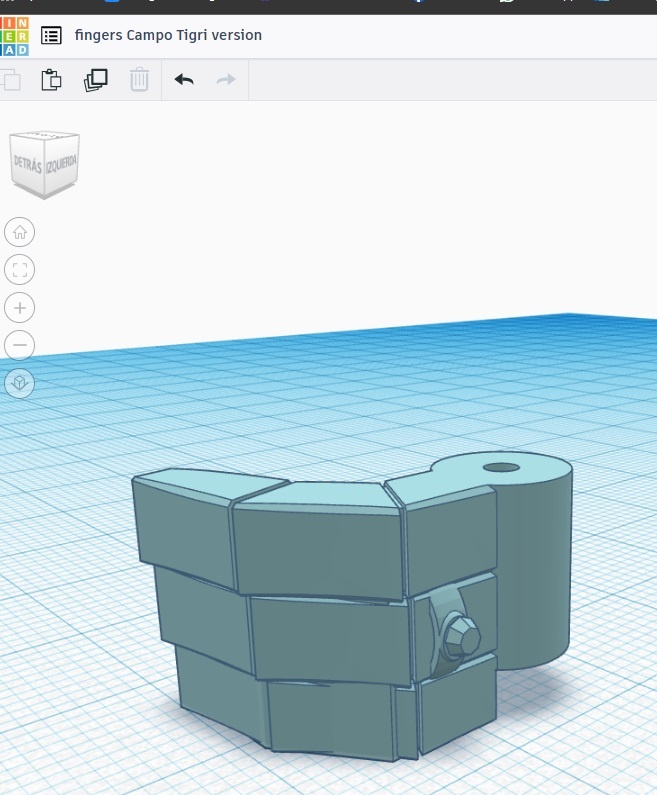Click the Duplicate and repeat icon
This screenshot has height=795, width=657.
pos(96,80)
